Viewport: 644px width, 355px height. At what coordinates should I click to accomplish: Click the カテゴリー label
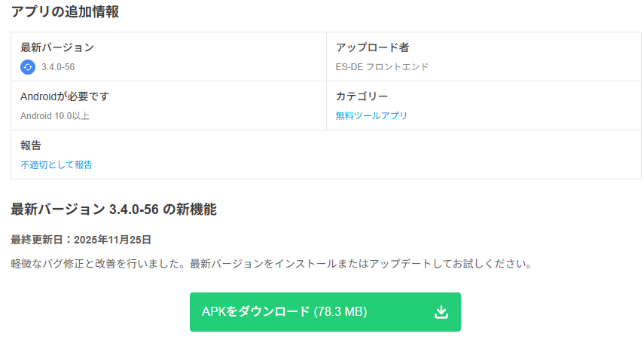pyautogui.click(x=362, y=96)
